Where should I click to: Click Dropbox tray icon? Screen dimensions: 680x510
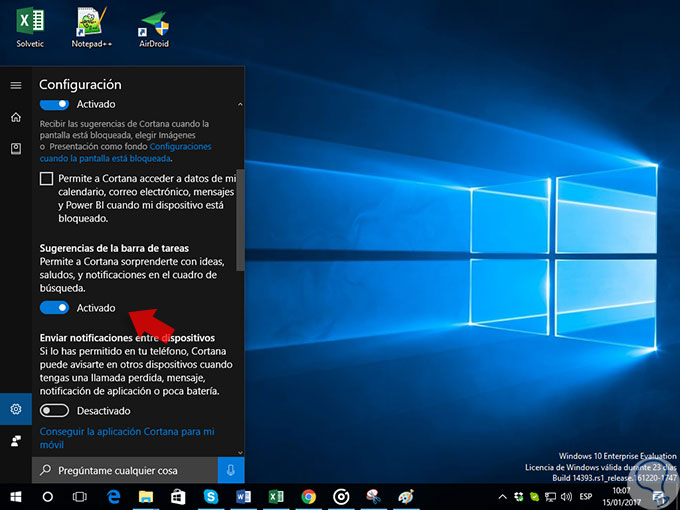click(x=519, y=497)
